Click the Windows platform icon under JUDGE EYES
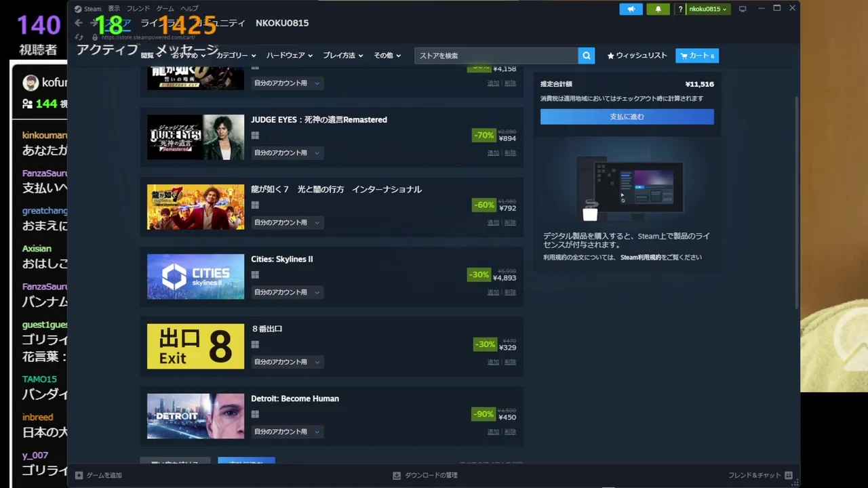This screenshot has width=868, height=488. 255,136
